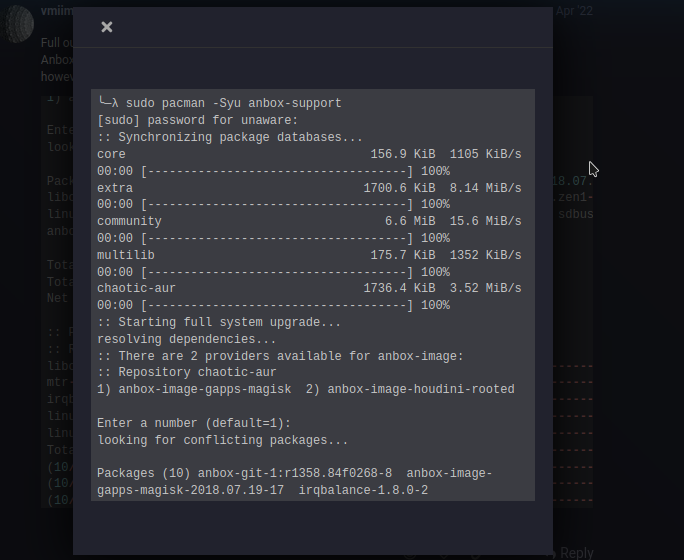The width and height of the screenshot is (684, 560).
Task: Close the image lightbox with the X
Action: pyautogui.click(x=107, y=27)
